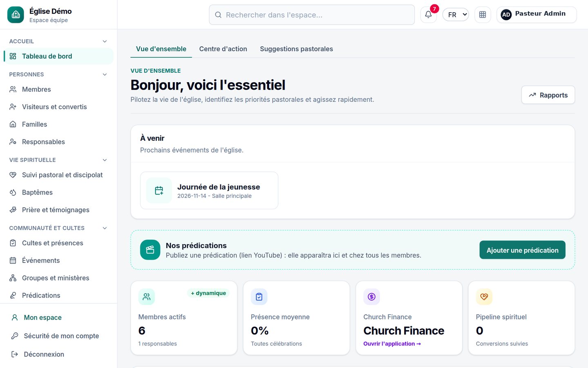Collapse the VIE SPIRITUELLE section
This screenshot has height=368, width=588.
(105, 160)
